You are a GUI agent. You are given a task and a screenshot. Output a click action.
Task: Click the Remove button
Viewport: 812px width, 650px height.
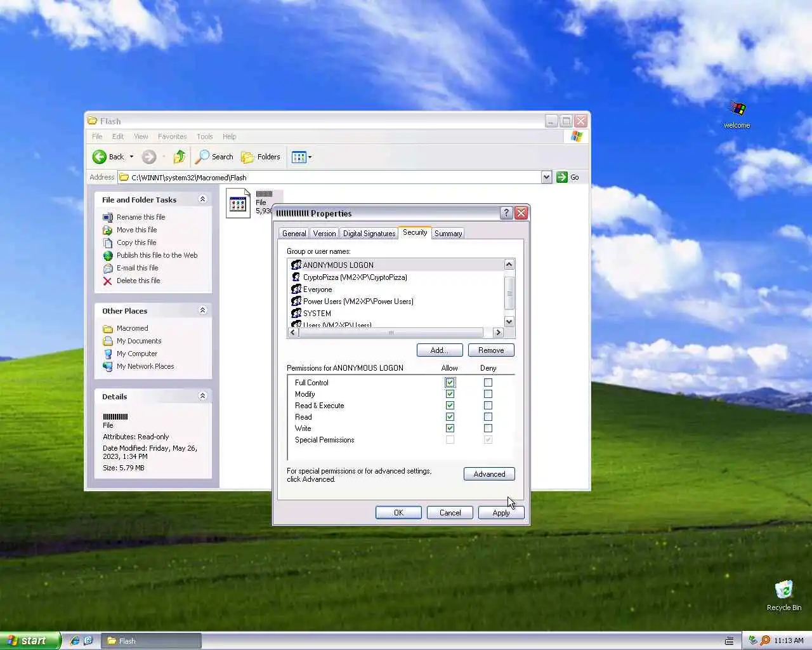[491, 350]
